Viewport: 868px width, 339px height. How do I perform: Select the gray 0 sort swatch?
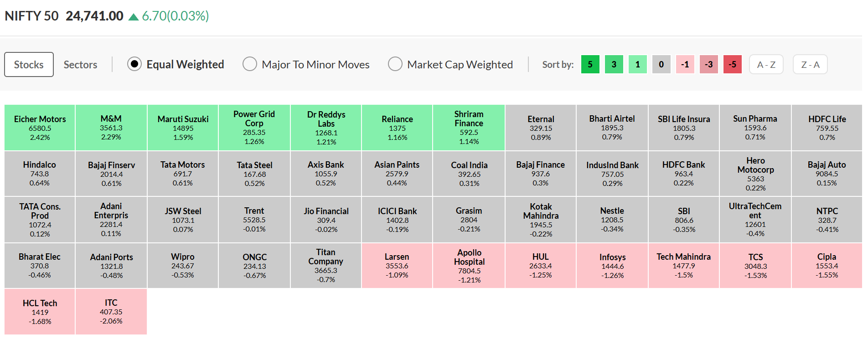(x=661, y=64)
